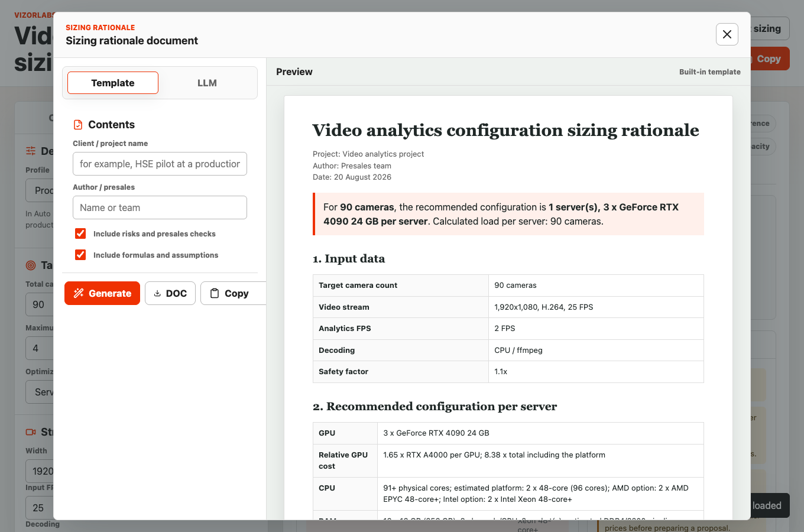Click the magic wand icon on Generate
This screenshot has width=804, height=532.
[79, 293]
